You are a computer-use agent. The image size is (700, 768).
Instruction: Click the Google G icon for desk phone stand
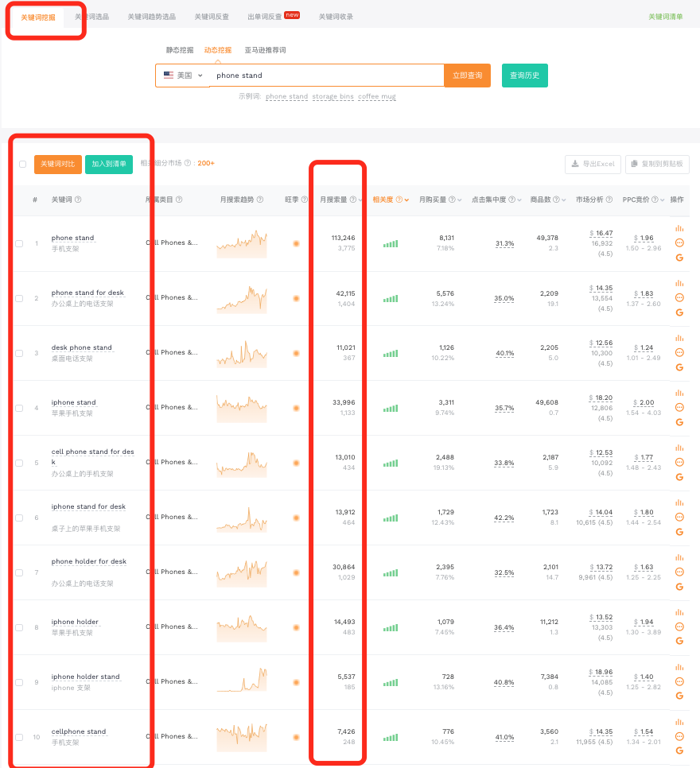pyautogui.click(x=679, y=367)
